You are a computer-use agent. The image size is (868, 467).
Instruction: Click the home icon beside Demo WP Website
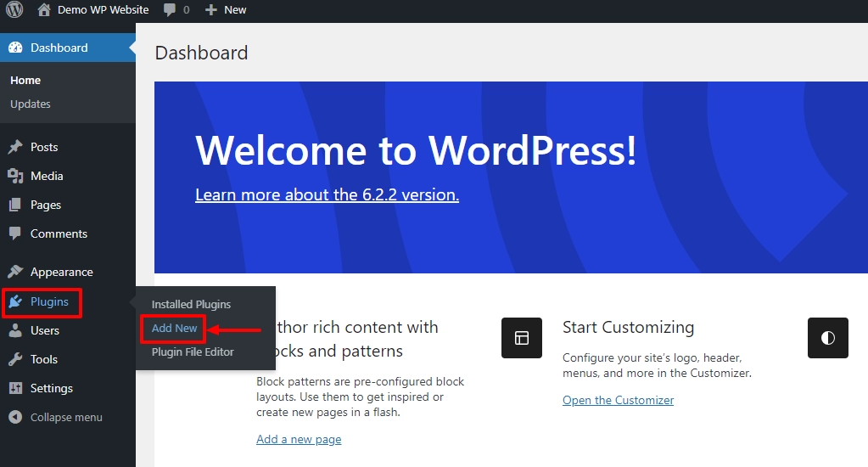[44, 9]
